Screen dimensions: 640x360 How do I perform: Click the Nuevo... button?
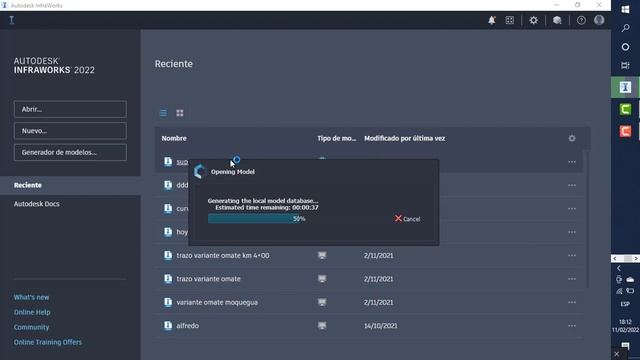click(x=70, y=131)
